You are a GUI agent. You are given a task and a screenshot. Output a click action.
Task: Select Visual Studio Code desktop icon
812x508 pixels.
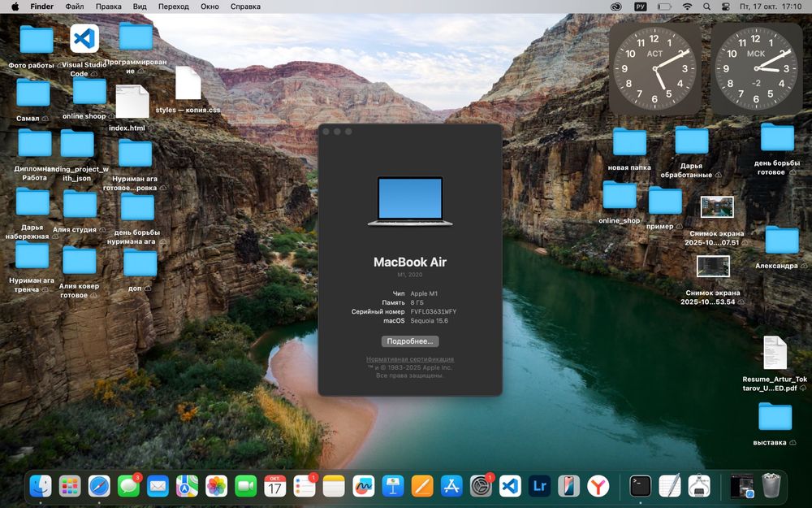(x=84, y=38)
